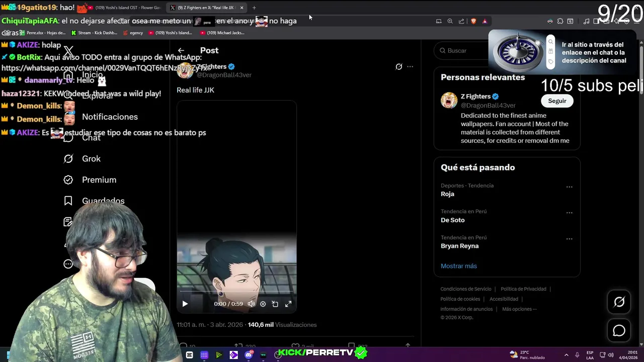Open the three-dot menu on the post
644x362 pixels.
tap(410, 66)
